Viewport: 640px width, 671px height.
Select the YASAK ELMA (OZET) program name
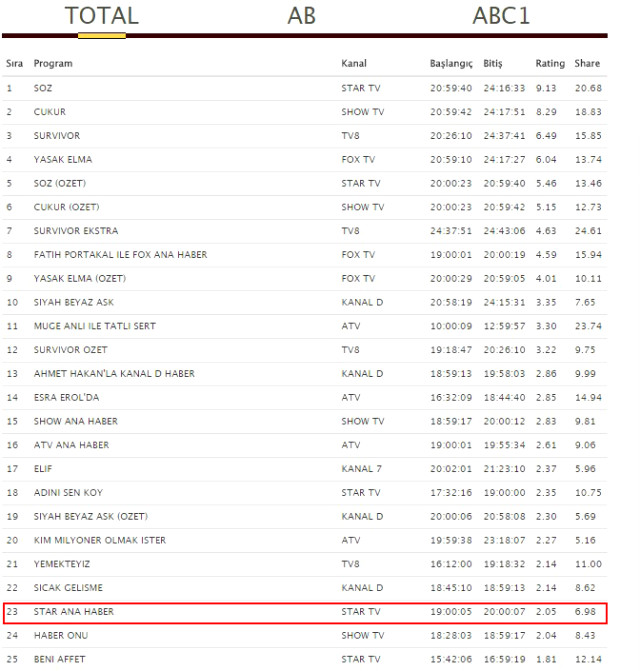[x=80, y=279]
